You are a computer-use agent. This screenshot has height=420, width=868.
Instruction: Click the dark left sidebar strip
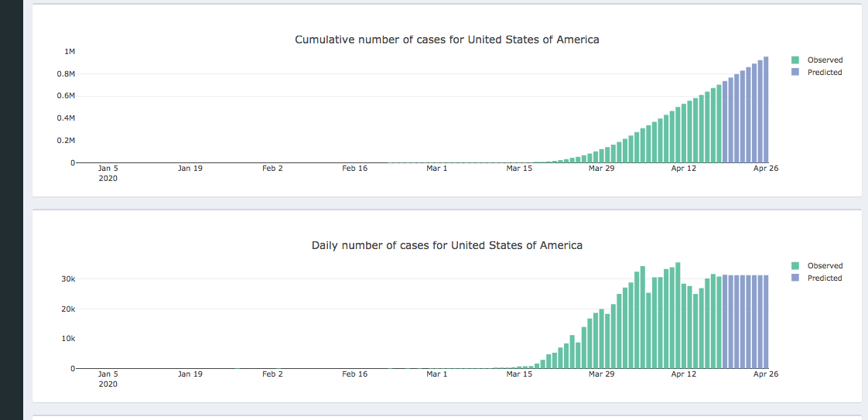coord(11,209)
